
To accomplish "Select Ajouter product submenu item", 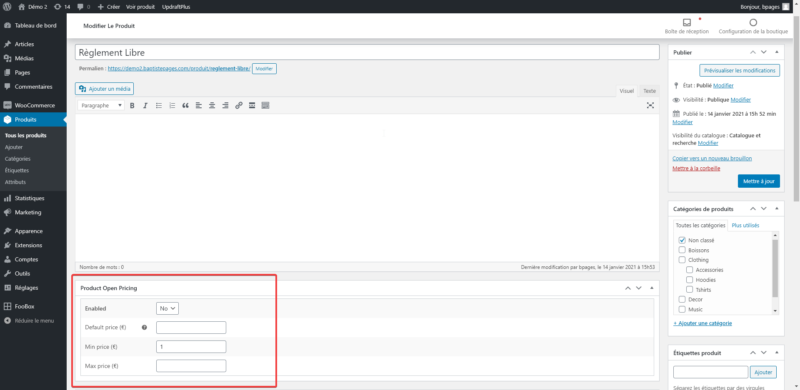I will tap(14, 147).
